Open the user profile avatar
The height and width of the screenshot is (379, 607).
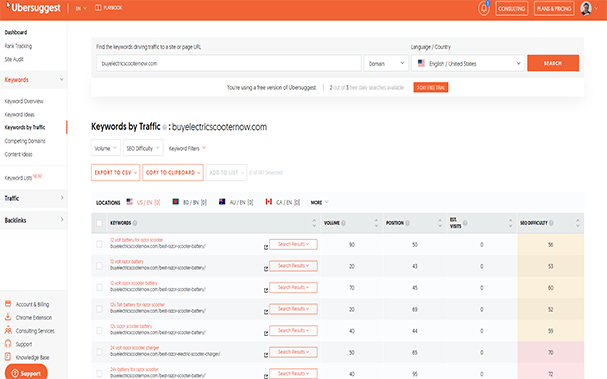[586, 9]
